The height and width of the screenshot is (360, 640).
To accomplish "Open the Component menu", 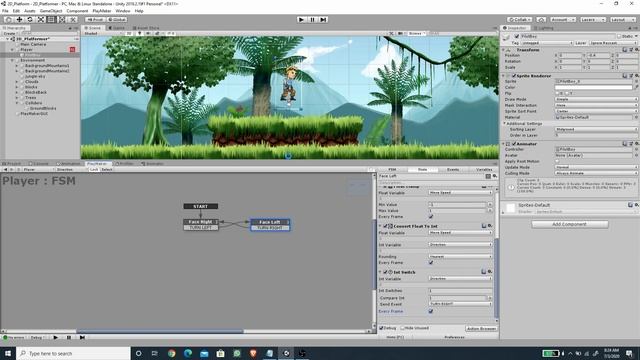I will click(77, 11).
